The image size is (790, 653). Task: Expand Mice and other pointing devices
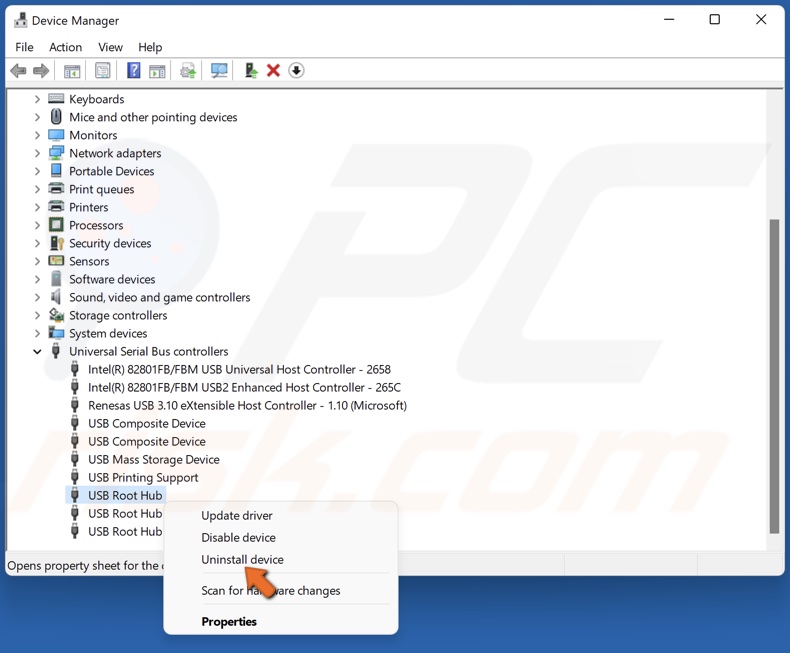click(37, 117)
